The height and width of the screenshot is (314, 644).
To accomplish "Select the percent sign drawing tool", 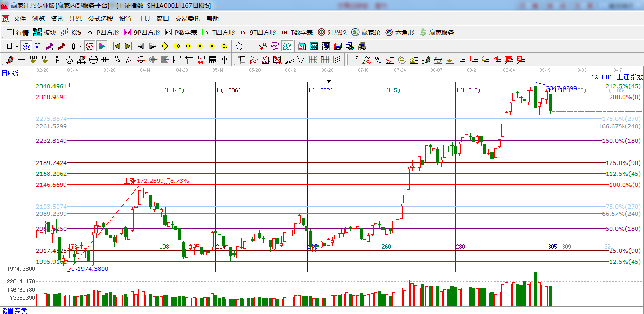I will coord(378,59).
